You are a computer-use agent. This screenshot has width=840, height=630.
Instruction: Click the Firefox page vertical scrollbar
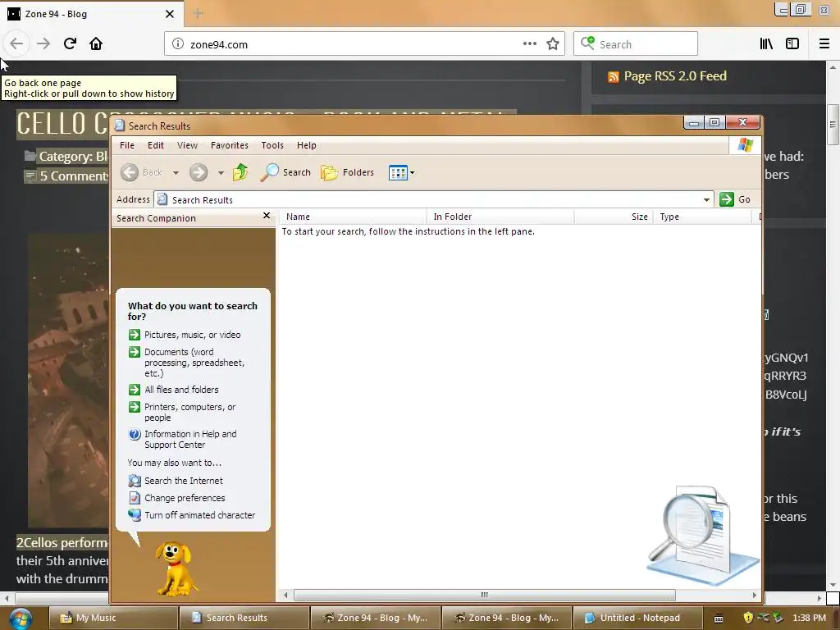click(832, 125)
